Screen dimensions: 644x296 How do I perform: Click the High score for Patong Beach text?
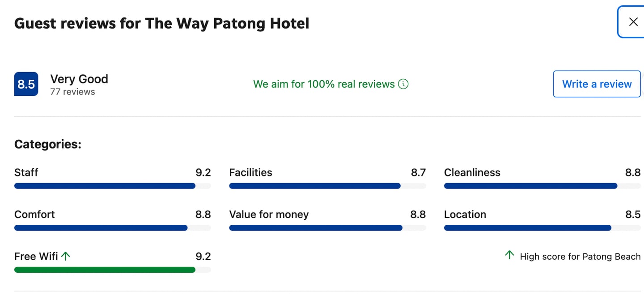point(580,257)
